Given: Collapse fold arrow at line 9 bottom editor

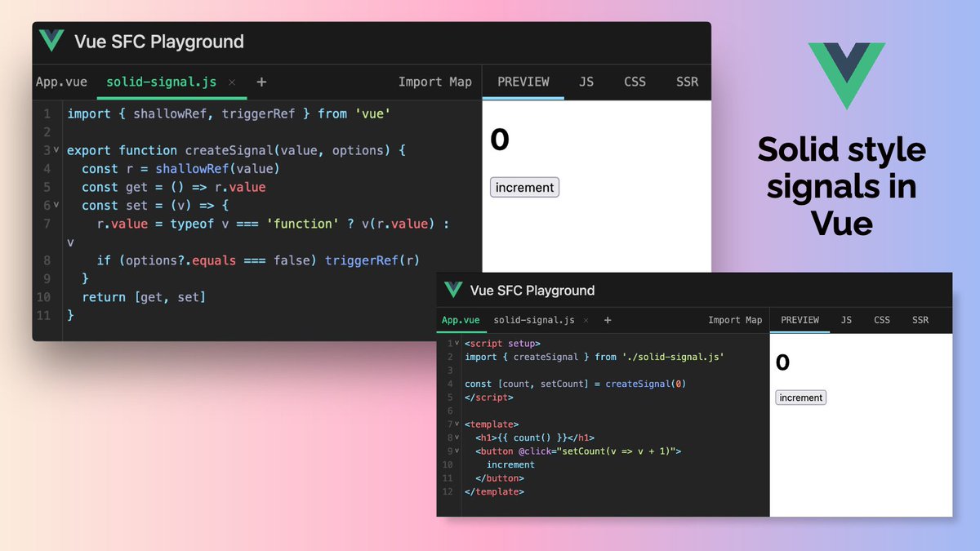Looking at the screenshot, I should 457,451.
